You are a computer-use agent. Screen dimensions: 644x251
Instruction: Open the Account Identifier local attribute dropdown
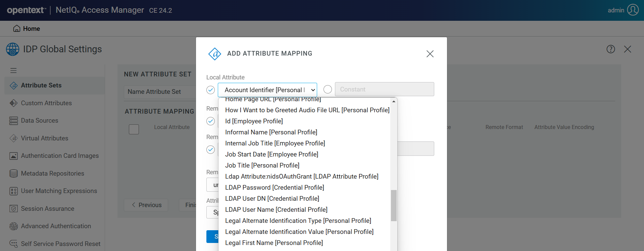pos(267,90)
